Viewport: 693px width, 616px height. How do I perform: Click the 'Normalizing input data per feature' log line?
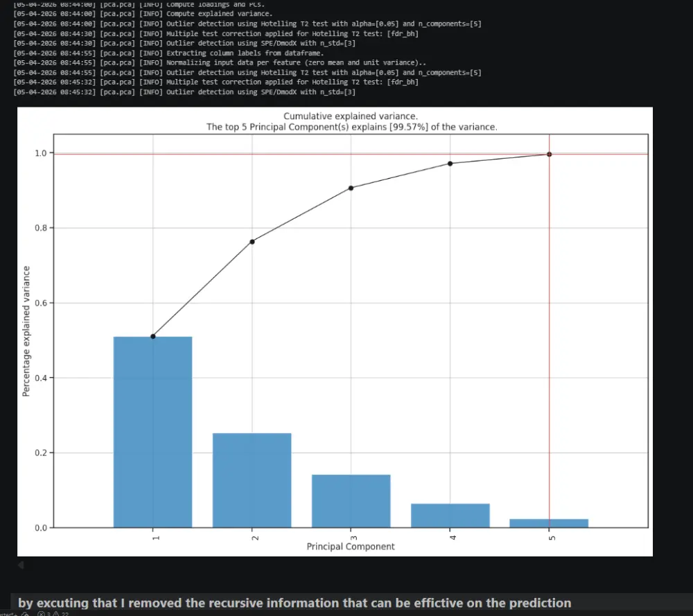click(220, 62)
